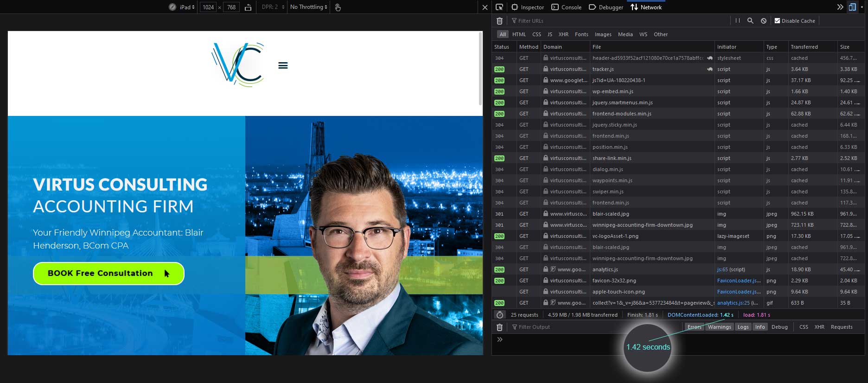Select the element picker icon in devtools
Viewport: 868px width, 383px height.
tap(499, 7)
